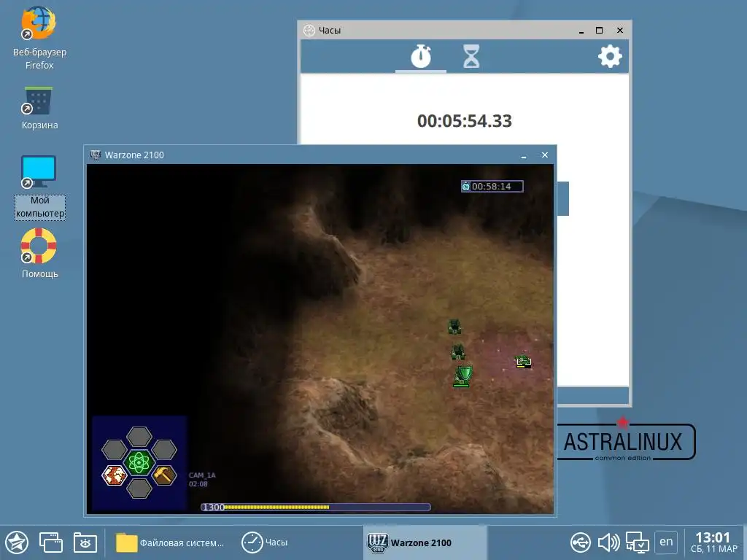Click the stopwatch reading 00:05:54.33
This screenshot has height=560, width=747.
click(x=465, y=121)
